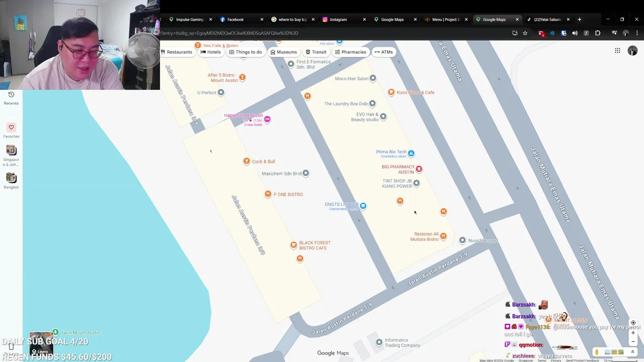Open the ONGTS LIGHTER convenience store pin

[363, 206]
